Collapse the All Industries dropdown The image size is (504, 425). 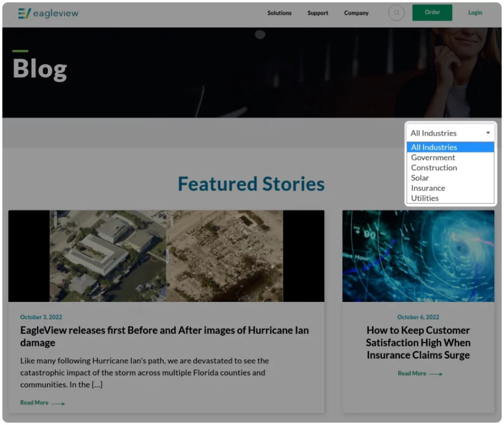coord(450,133)
